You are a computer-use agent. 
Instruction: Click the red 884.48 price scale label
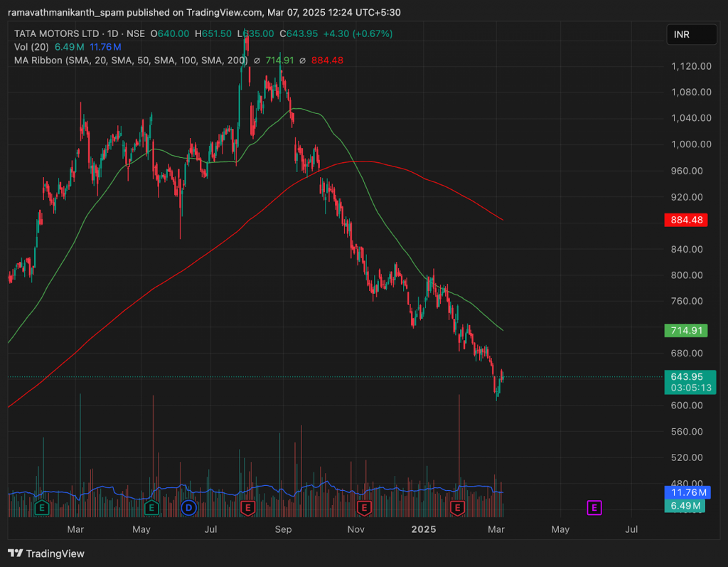685,221
